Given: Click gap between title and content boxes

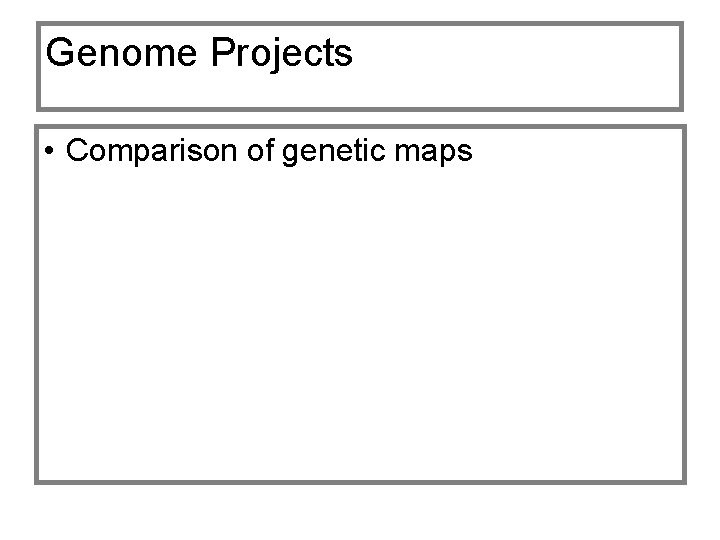Looking at the screenshot, I should pyautogui.click(x=360, y=118).
